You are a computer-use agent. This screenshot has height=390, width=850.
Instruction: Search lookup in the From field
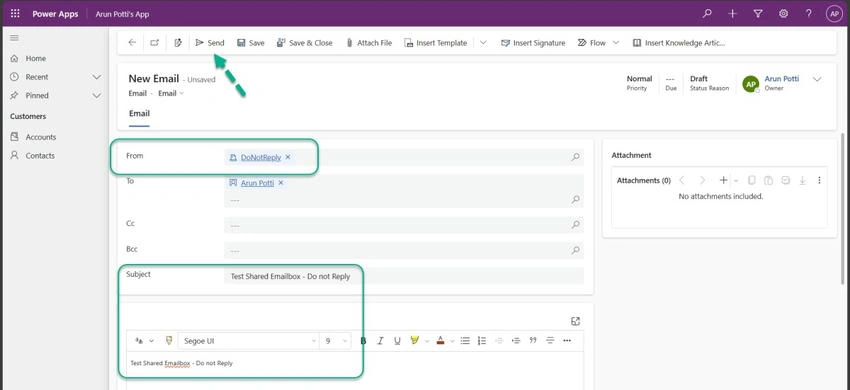click(x=575, y=157)
